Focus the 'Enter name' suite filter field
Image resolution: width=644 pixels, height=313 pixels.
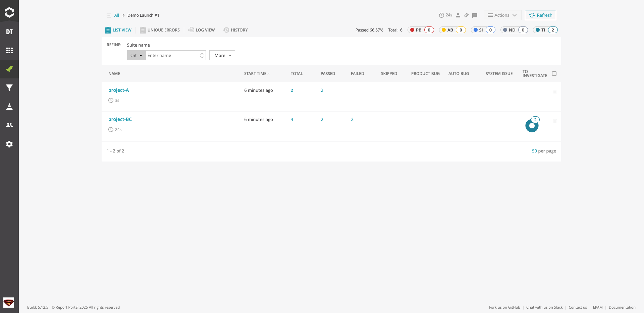coord(172,56)
